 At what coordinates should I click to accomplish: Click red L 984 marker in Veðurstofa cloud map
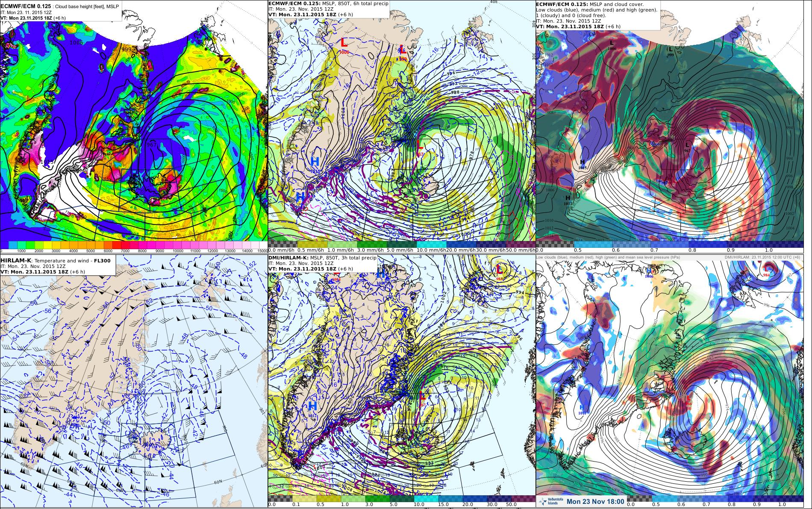click(766, 272)
